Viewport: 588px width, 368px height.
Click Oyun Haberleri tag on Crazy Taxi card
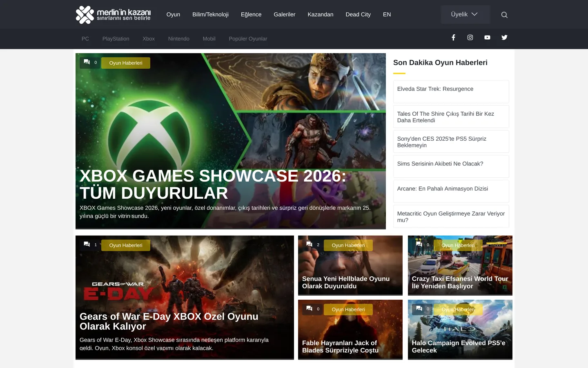[458, 245]
